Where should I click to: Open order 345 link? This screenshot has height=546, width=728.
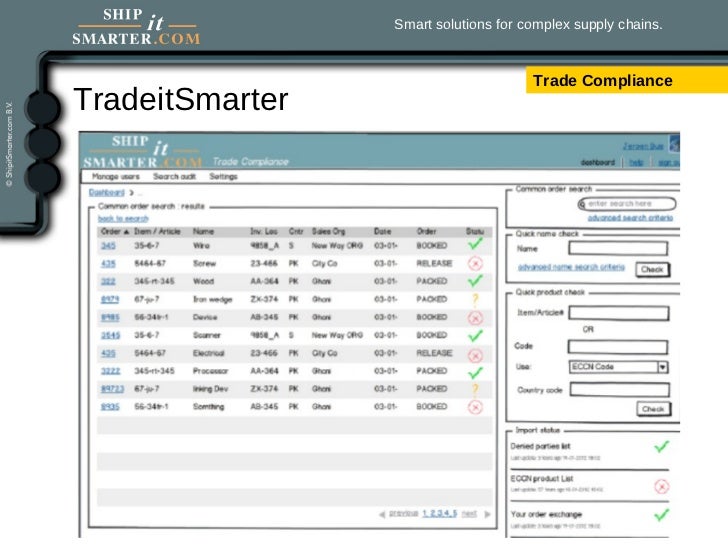(108, 245)
